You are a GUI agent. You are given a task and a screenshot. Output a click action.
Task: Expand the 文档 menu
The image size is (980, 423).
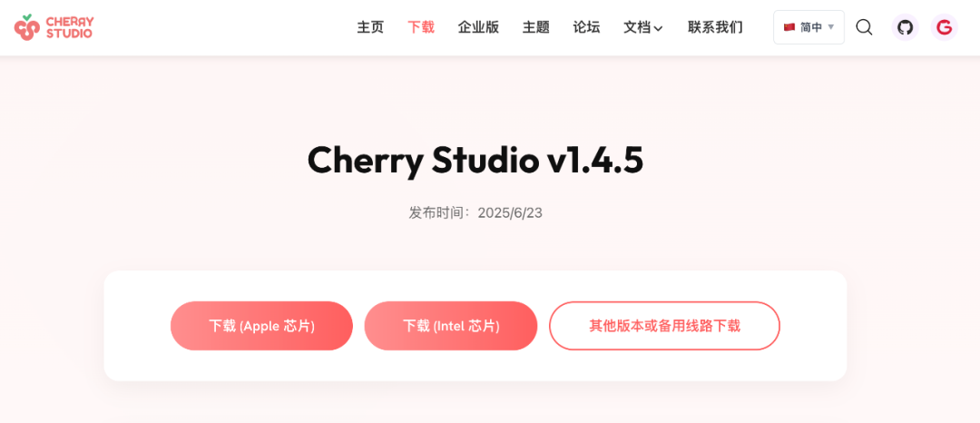coord(643,27)
